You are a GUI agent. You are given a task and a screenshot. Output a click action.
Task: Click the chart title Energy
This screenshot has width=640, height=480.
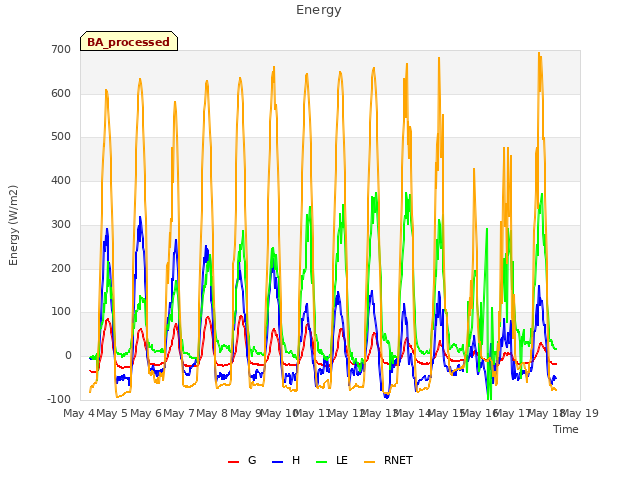coord(319,10)
